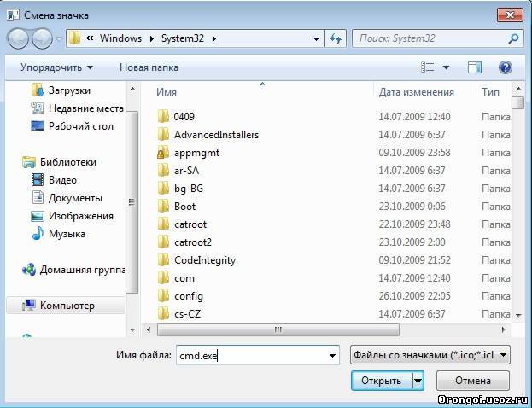Screen dimensions: 532x408
Task: Select Windows in the address path
Action: (120, 38)
